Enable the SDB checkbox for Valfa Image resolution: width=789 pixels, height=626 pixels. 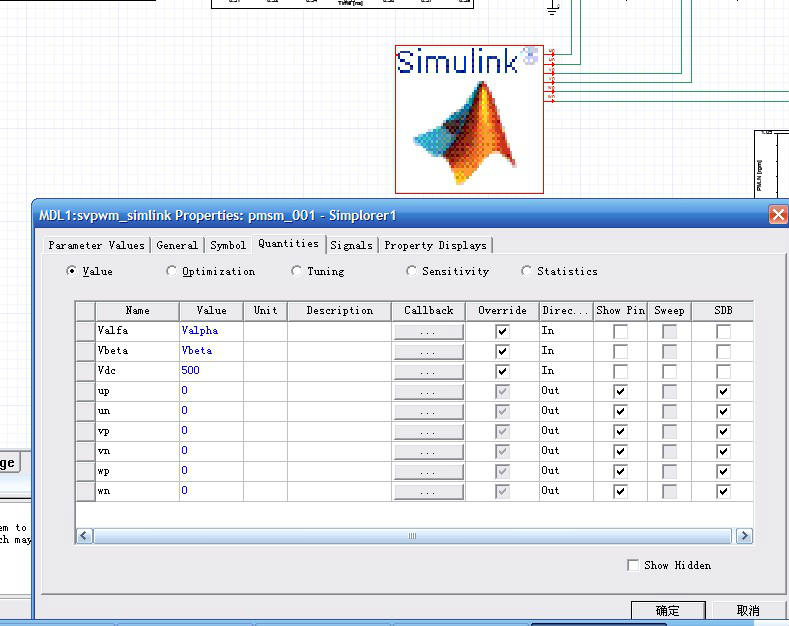(x=724, y=331)
